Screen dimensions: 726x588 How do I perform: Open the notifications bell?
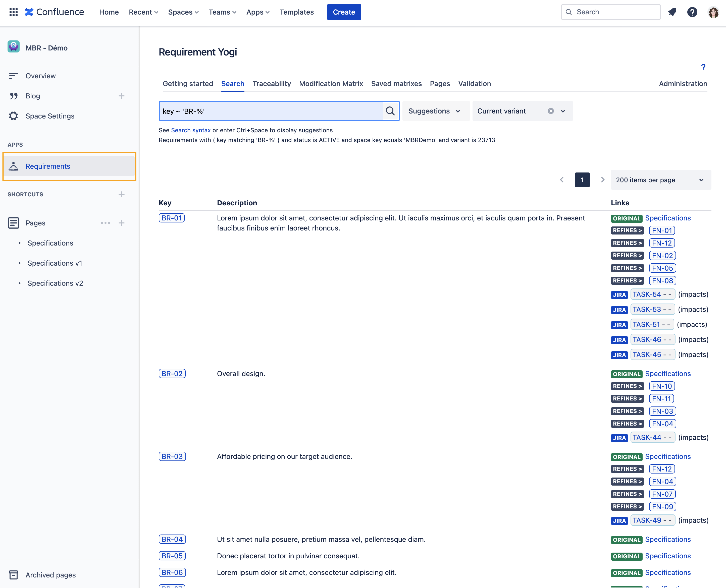click(672, 12)
